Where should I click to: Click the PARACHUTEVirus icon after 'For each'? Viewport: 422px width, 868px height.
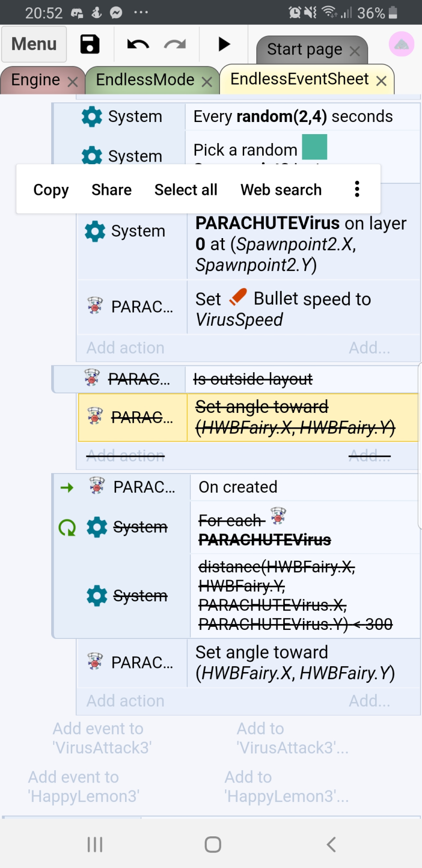279,515
